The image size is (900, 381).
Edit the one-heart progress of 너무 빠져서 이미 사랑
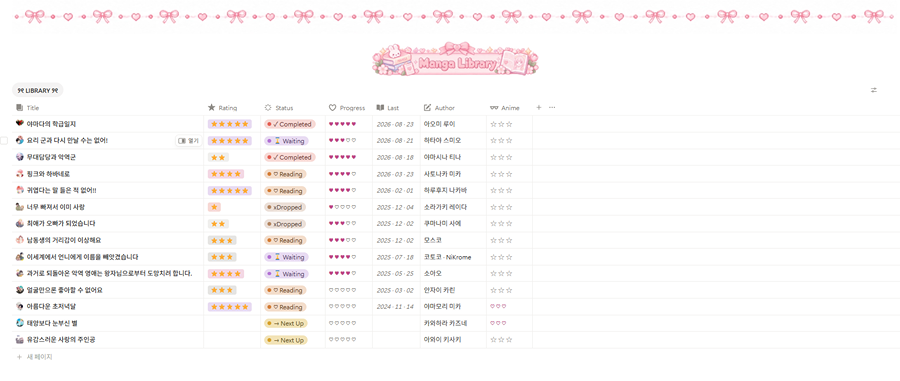pos(342,207)
